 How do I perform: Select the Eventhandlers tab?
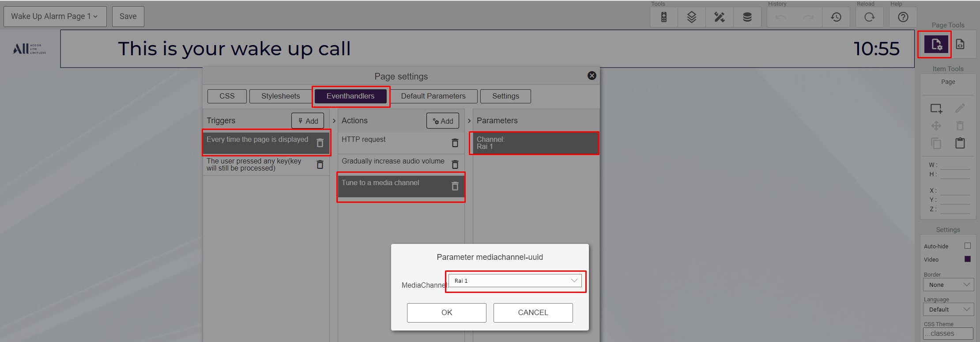coord(351,96)
